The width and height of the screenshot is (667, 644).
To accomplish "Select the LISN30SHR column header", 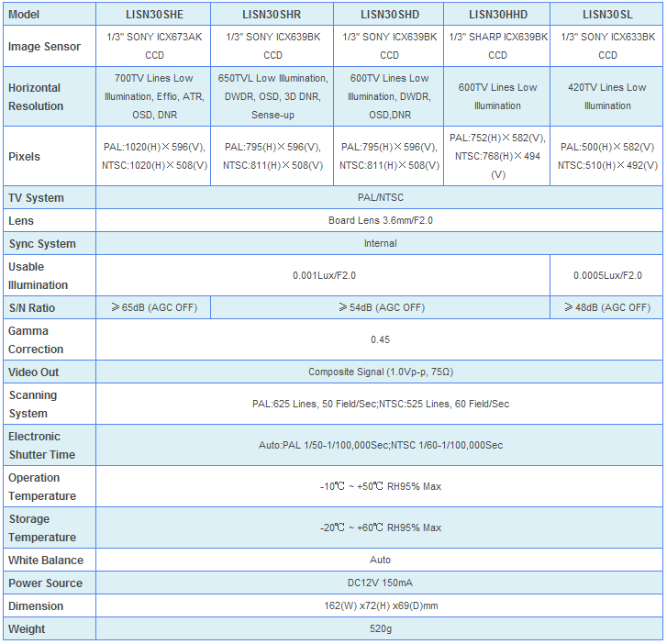I will tap(272, 14).
